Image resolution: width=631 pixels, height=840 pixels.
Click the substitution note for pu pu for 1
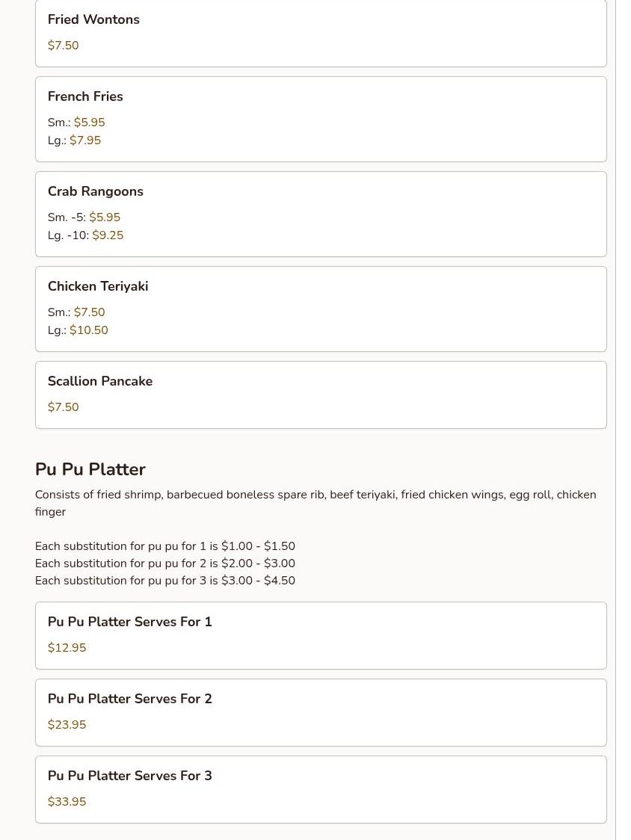[x=164, y=546]
